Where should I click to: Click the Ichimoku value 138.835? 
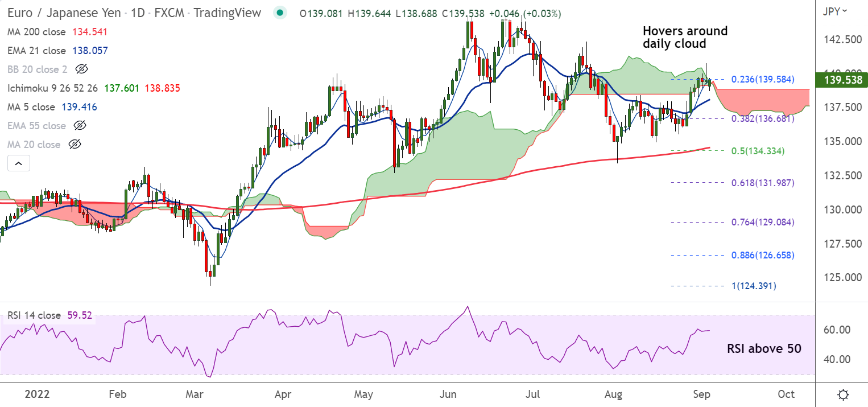click(x=162, y=88)
